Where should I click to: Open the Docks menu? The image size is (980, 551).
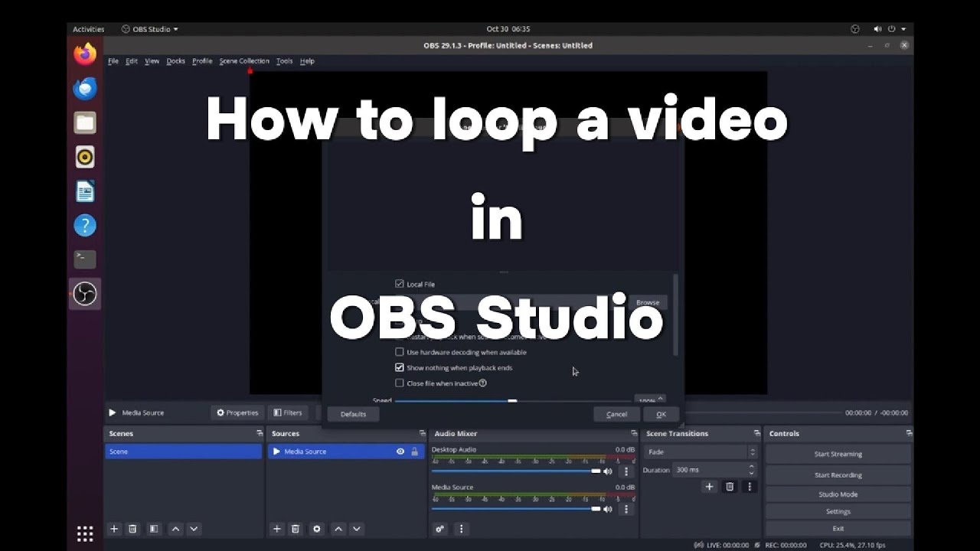pos(176,61)
